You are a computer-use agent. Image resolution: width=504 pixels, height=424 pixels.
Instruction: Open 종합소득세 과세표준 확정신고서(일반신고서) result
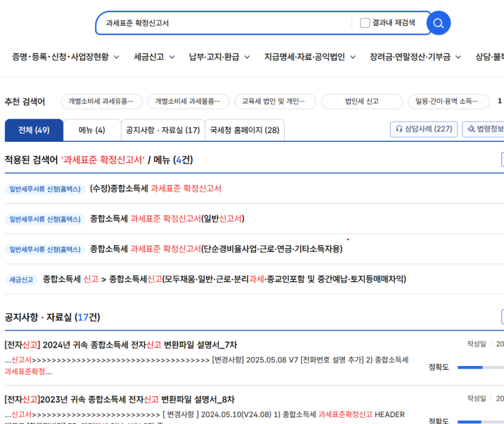coord(167,219)
